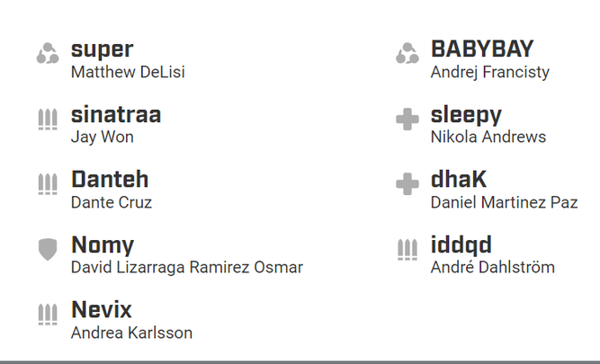Open the super player profile
600x364 pixels.
click(103, 49)
